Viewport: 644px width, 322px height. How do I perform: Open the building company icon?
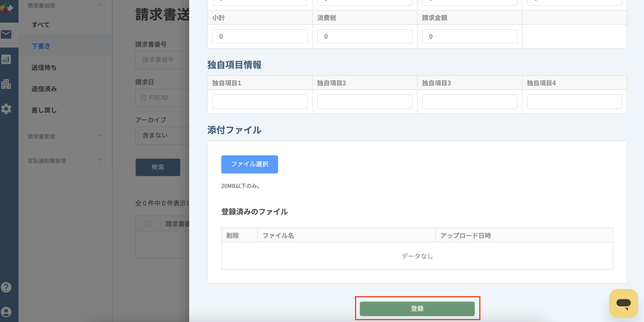pos(6,84)
